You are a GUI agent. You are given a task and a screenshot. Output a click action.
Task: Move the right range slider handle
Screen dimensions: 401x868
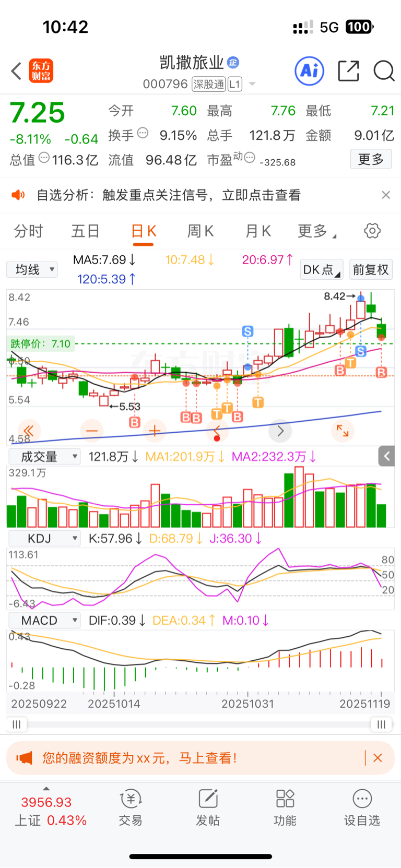click(381, 724)
